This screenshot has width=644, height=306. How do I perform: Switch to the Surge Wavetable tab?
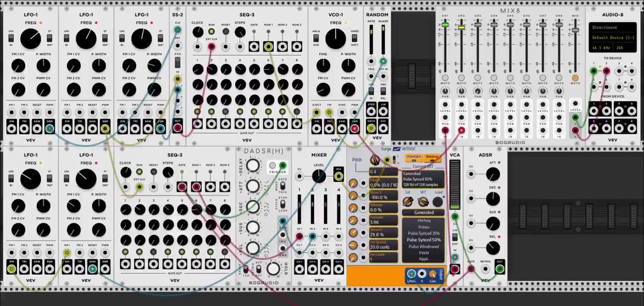pyautogui.click(x=414, y=157)
